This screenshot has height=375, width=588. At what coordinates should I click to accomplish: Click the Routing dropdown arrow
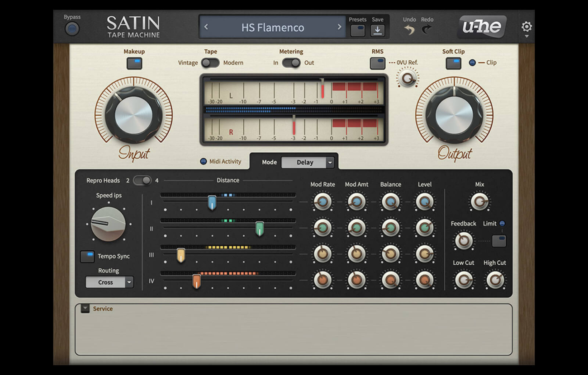tap(129, 282)
